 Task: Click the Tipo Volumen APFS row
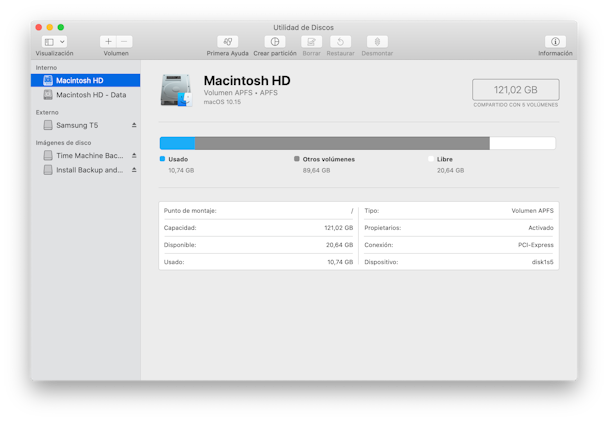tap(459, 211)
